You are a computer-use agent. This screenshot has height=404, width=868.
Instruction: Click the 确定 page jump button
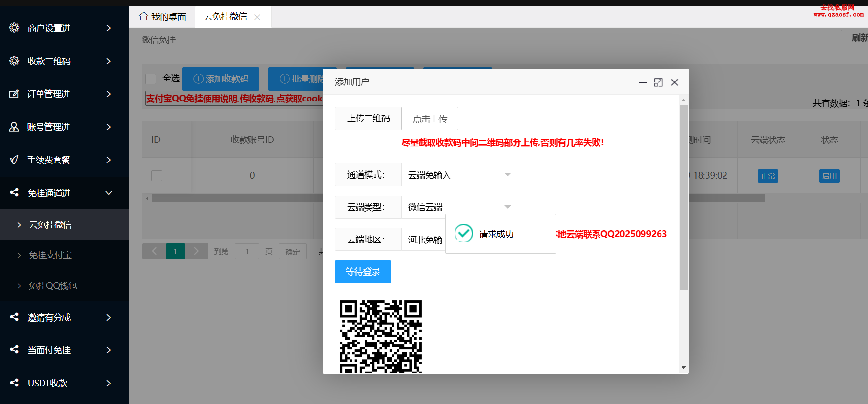(x=292, y=252)
